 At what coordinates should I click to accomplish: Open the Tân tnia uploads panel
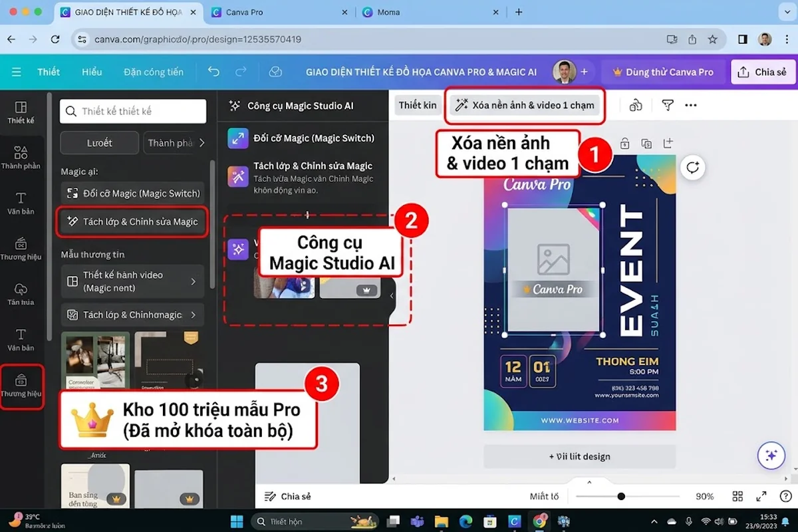(21, 294)
